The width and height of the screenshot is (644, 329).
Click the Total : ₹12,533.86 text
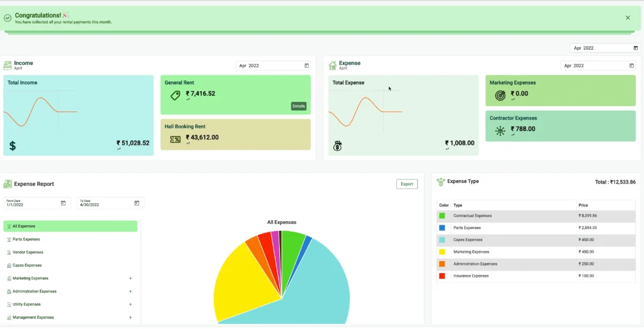pos(615,182)
